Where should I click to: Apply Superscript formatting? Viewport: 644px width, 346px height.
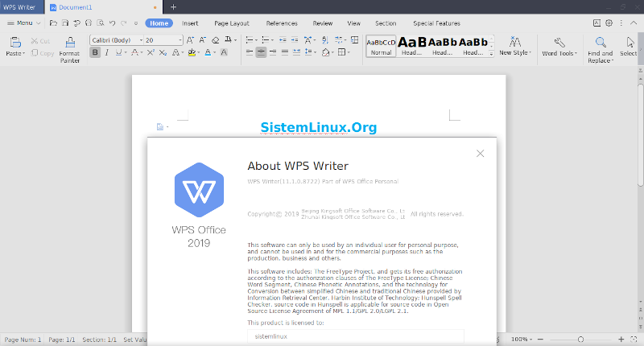(x=151, y=52)
